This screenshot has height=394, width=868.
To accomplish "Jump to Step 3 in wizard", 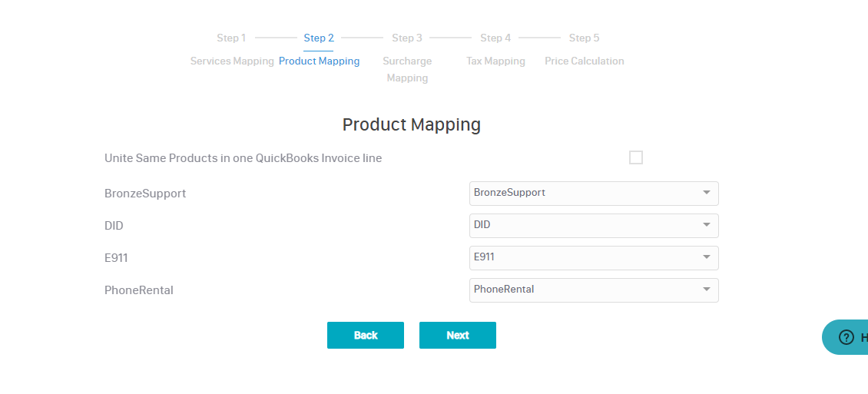I will click(407, 38).
